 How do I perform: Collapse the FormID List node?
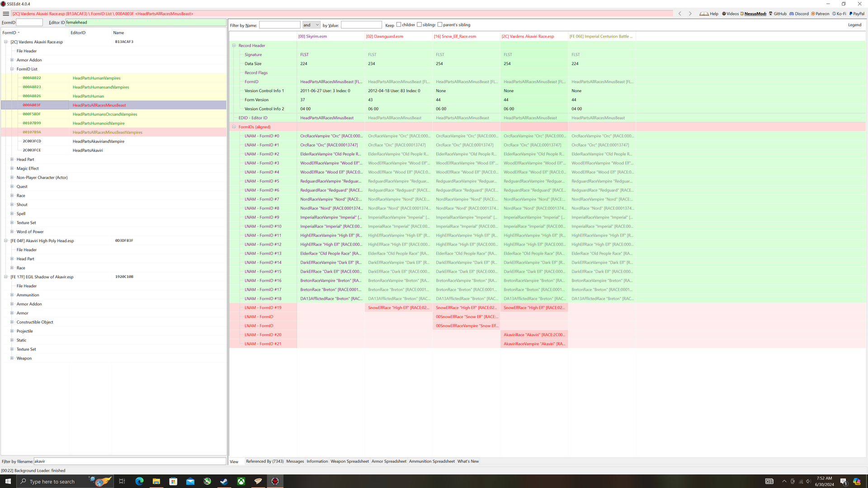tap(12, 69)
